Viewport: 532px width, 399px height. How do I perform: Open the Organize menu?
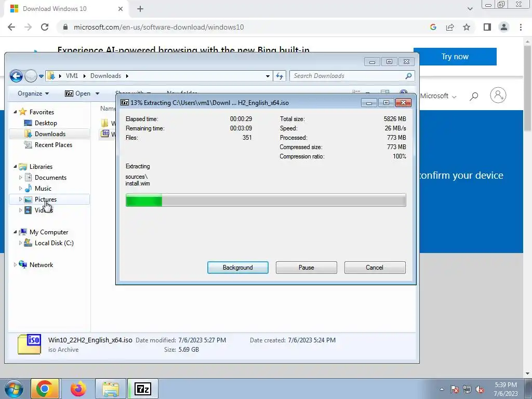pos(33,94)
